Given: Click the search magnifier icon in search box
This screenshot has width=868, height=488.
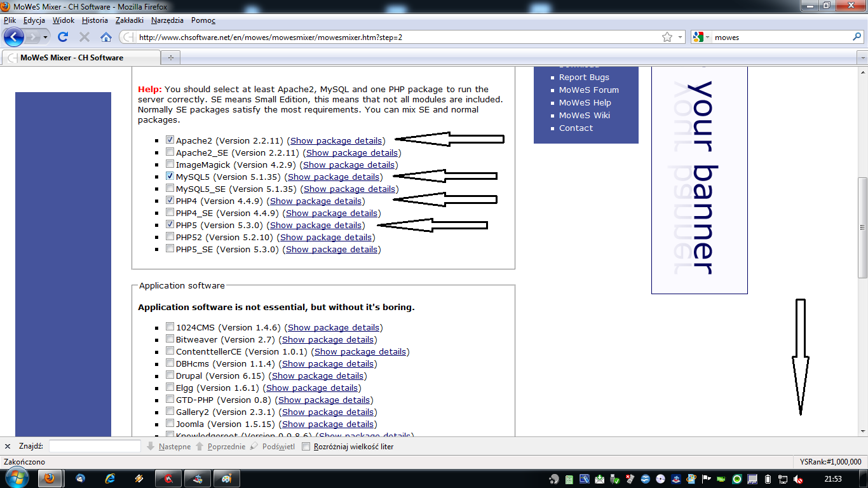Looking at the screenshot, I should click(857, 37).
